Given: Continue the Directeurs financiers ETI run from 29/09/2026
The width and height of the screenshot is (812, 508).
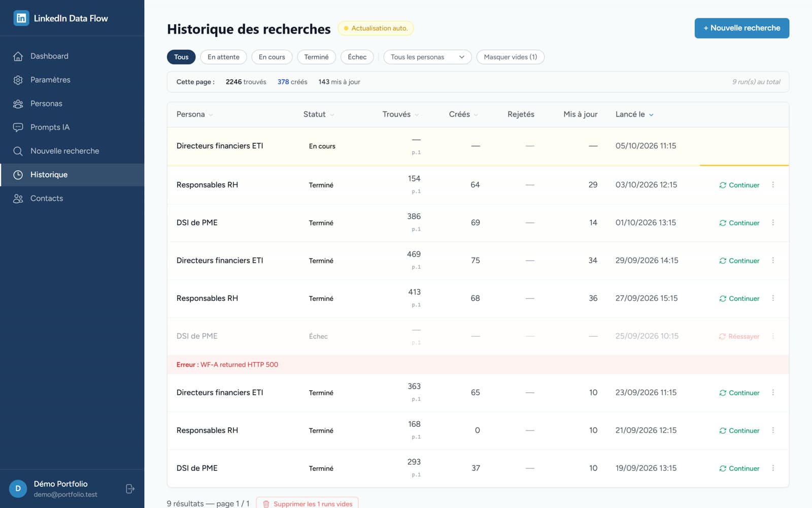Looking at the screenshot, I should pos(739,261).
